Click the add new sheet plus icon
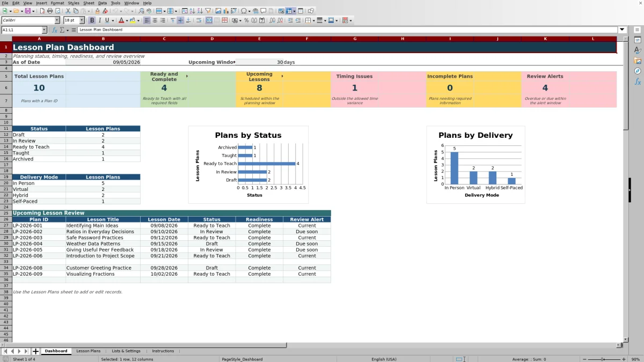The width and height of the screenshot is (644, 362). 36,351
